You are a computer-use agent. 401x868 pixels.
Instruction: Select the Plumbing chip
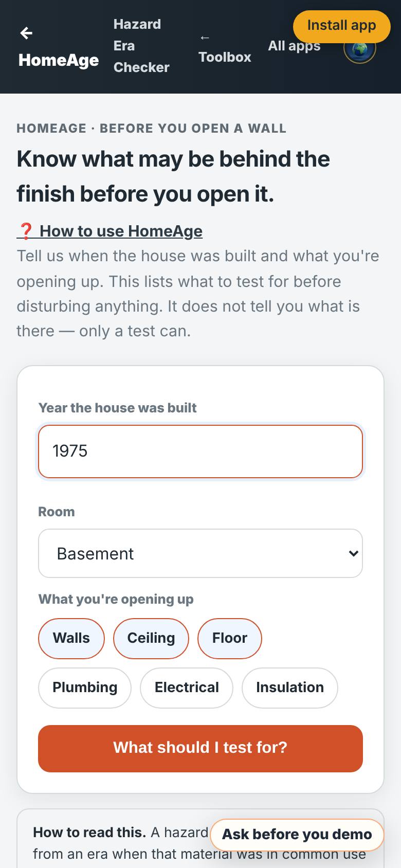coord(85,688)
